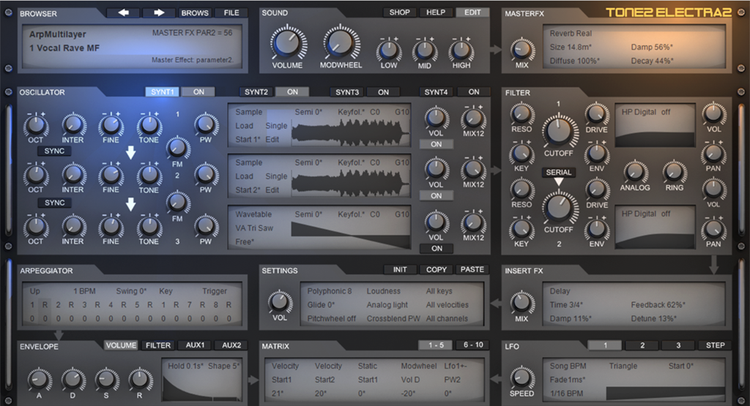
Task: Click the INIT button in Settings
Action: click(x=400, y=270)
